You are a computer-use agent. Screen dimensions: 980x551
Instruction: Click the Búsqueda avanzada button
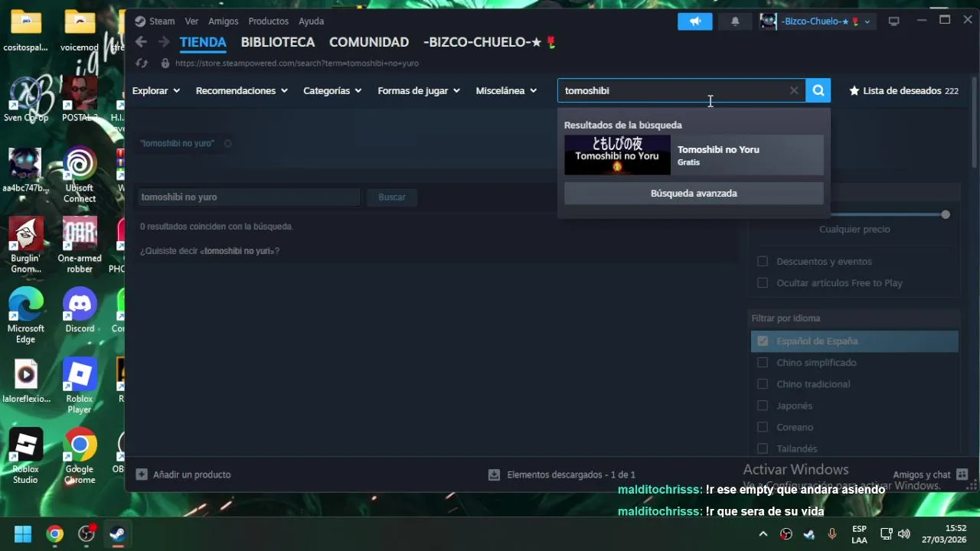coord(694,194)
